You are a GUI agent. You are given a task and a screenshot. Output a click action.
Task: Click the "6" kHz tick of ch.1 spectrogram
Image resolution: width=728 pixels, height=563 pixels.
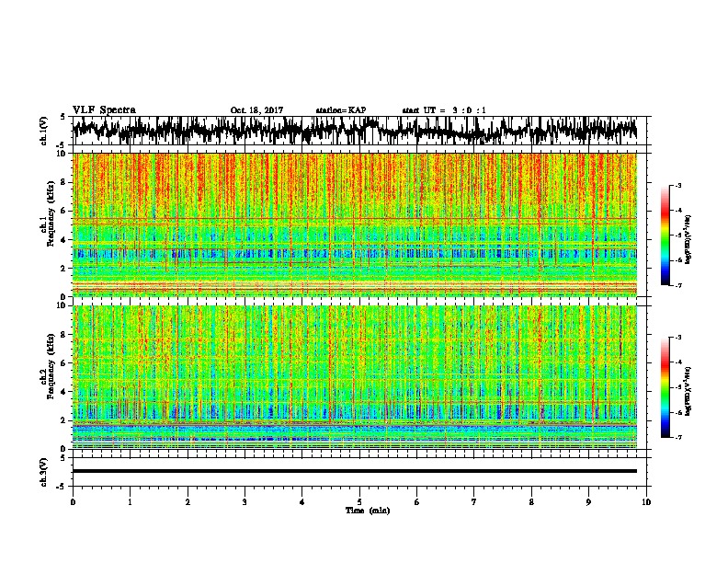tap(63, 211)
